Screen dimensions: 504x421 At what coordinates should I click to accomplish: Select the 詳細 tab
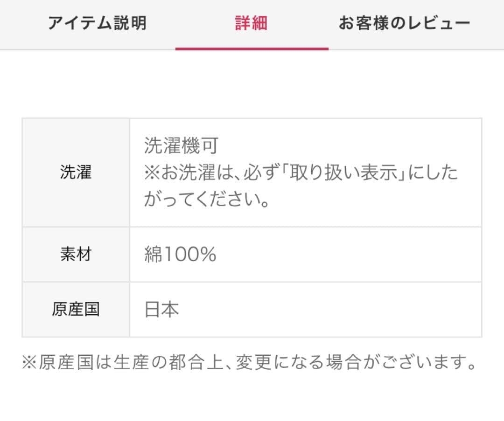pyautogui.click(x=251, y=23)
